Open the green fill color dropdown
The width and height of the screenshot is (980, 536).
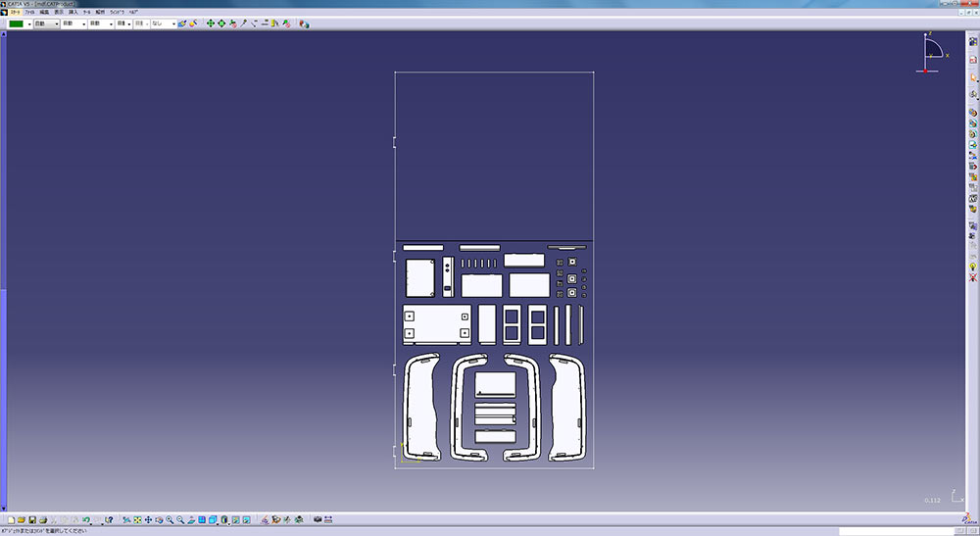pyautogui.click(x=29, y=24)
